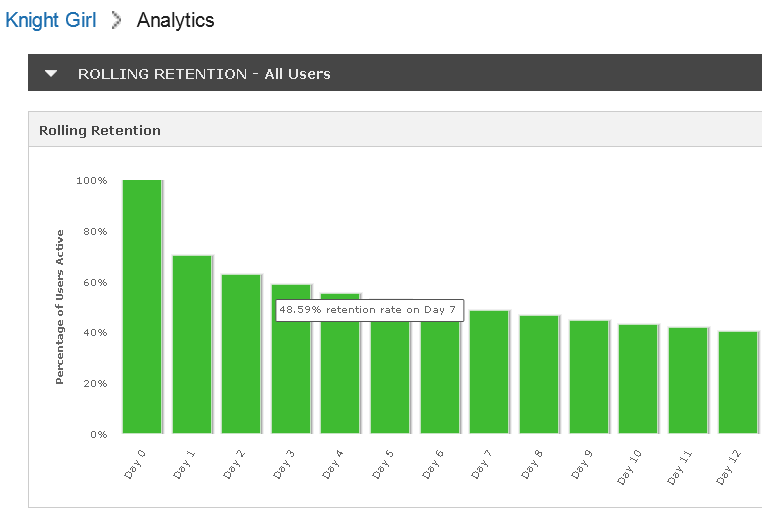
Task: Open the Knight Girl breadcrumb link
Action: 51,20
